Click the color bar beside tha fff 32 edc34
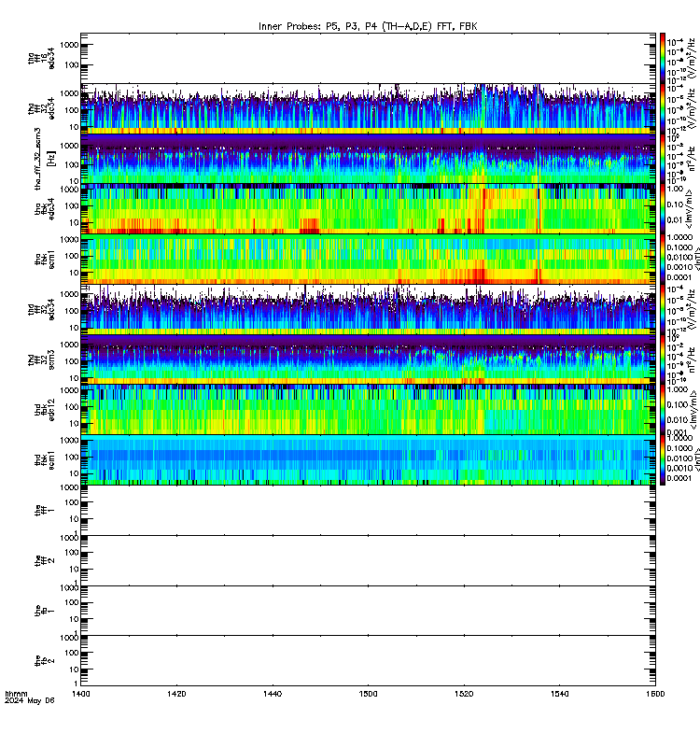 click(x=663, y=108)
